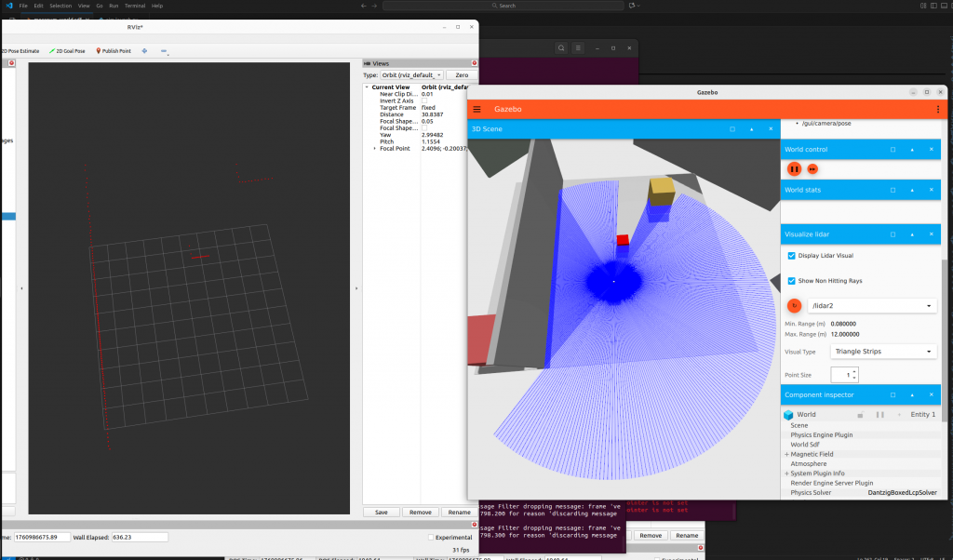Click the Save button in Views panel
This screenshot has width=953, height=560.
tap(382, 512)
